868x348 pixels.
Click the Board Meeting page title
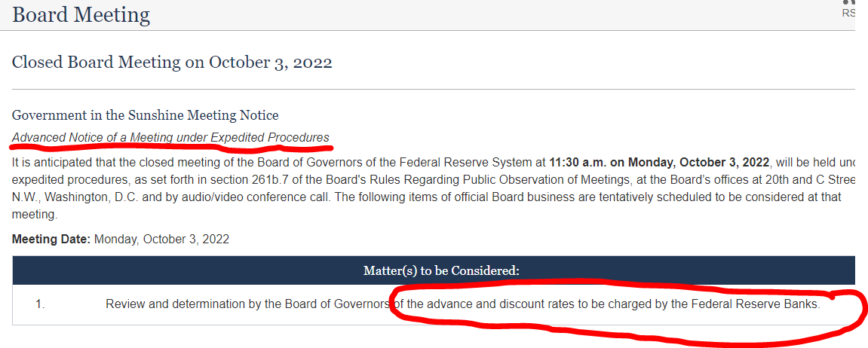pos(81,14)
